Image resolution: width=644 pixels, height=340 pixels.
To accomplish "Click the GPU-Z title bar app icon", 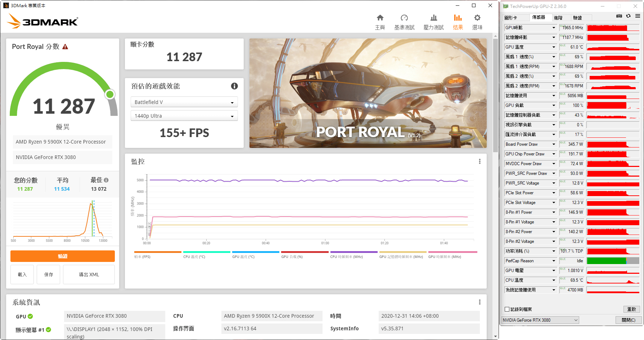I will pos(505,6).
